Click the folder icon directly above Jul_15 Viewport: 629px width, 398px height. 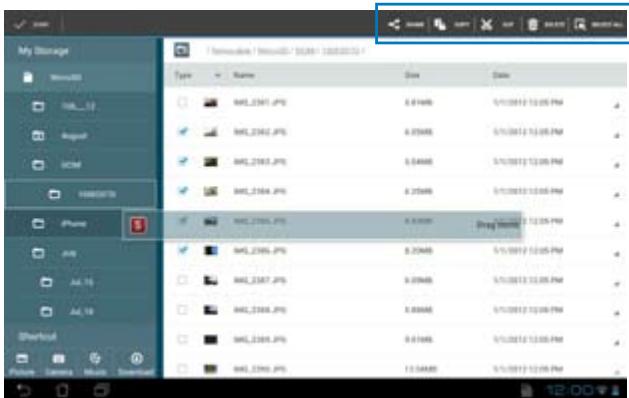coord(38,253)
